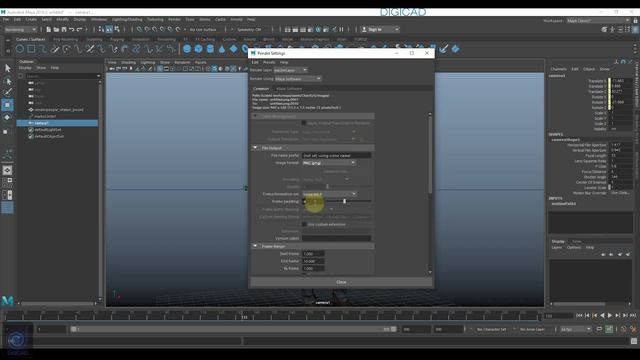Click the Save Scene icon
Image resolution: width=640 pixels, height=360 pixels.
tap(64, 29)
